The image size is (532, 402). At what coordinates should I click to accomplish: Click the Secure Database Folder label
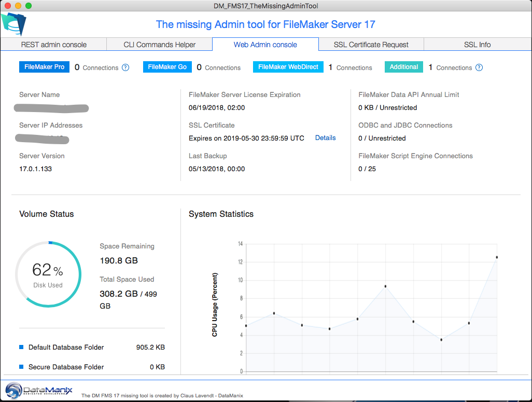click(x=66, y=367)
